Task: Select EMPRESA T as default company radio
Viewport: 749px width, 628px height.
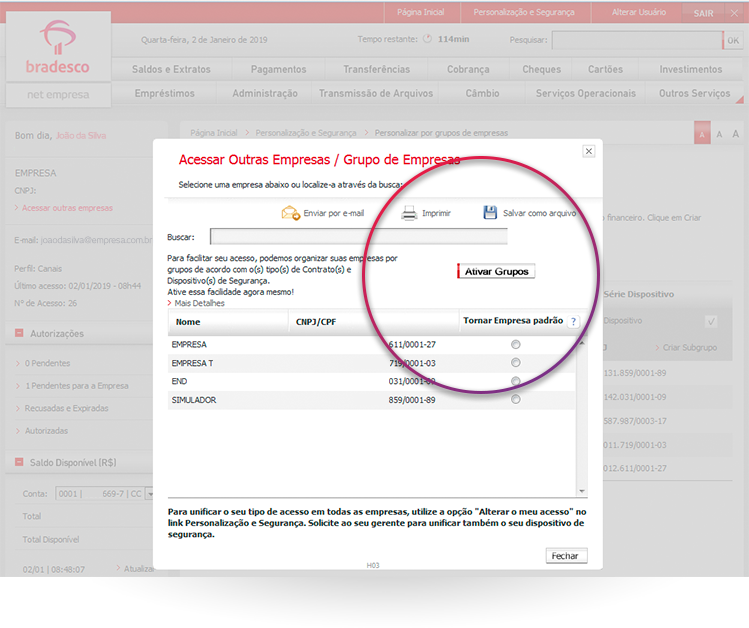Action: pos(515,363)
